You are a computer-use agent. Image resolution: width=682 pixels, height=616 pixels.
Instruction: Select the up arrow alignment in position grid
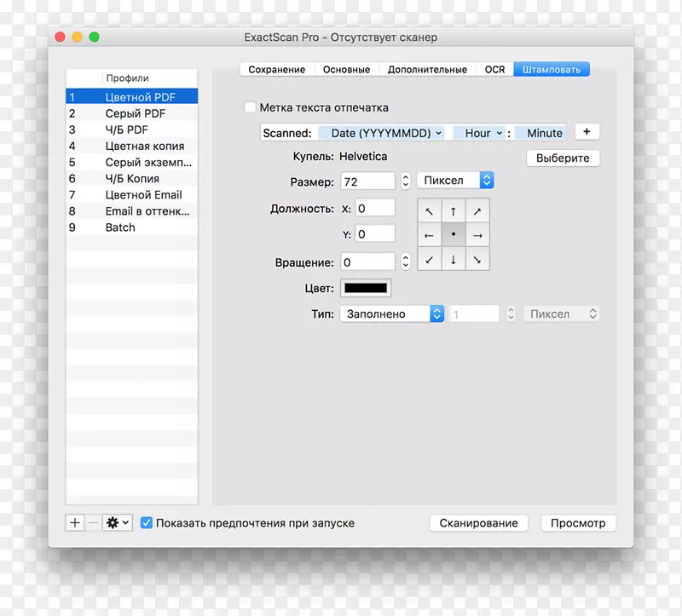[x=454, y=211]
